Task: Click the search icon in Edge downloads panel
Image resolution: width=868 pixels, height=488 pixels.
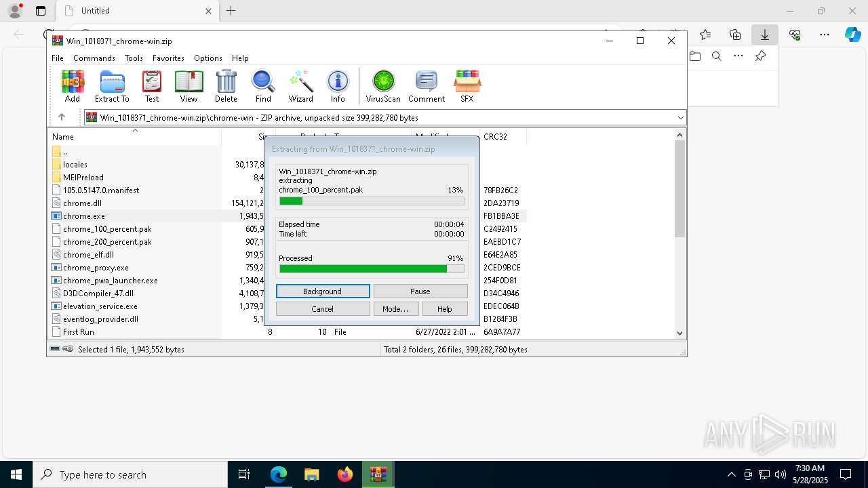Action: click(717, 56)
